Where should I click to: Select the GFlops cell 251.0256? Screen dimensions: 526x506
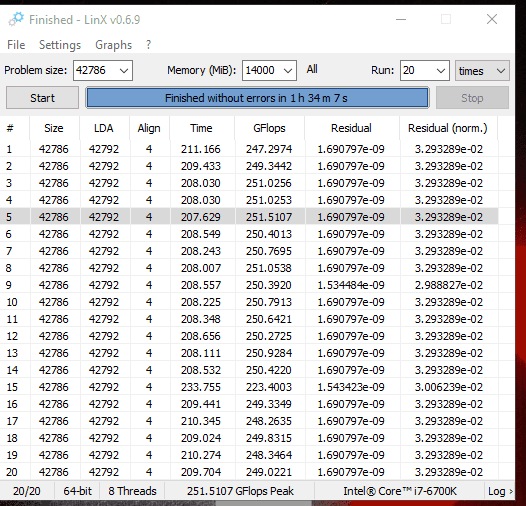coord(269,183)
